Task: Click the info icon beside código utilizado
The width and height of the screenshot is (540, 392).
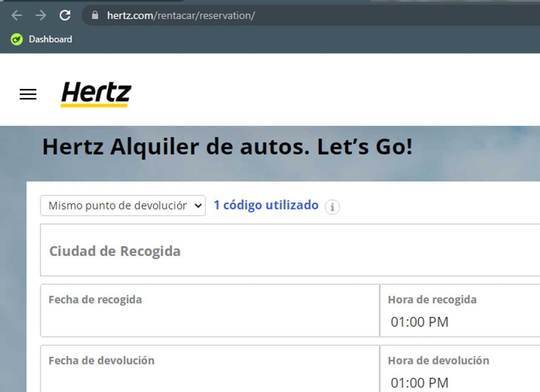Action: pyautogui.click(x=332, y=207)
